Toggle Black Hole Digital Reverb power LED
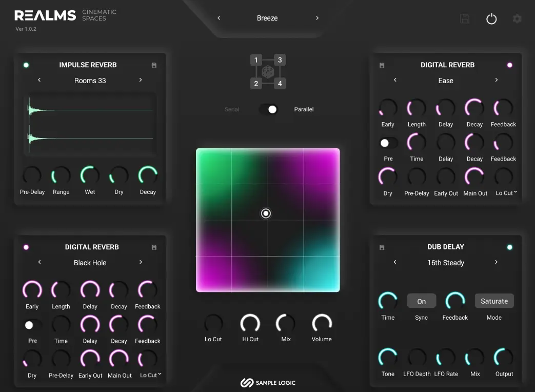The image size is (535, 392). [x=26, y=247]
